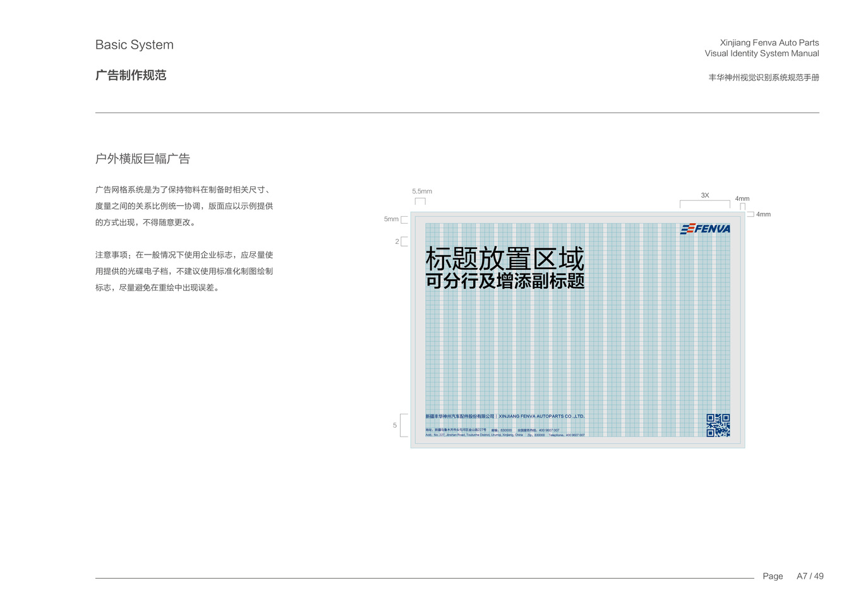This screenshot has height=616, width=863.
Task: Select the 'Basic System' heading
Action: pyautogui.click(x=135, y=45)
